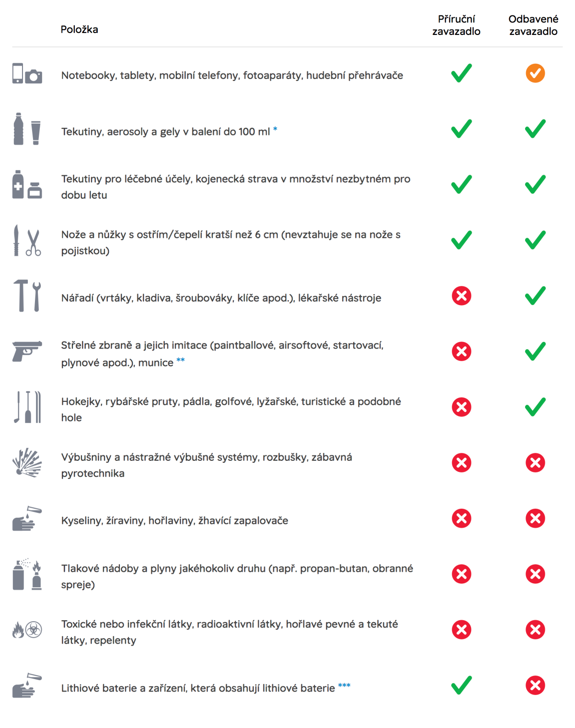Click the pistol firearms icon
The height and width of the screenshot is (728, 575).
(27, 351)
